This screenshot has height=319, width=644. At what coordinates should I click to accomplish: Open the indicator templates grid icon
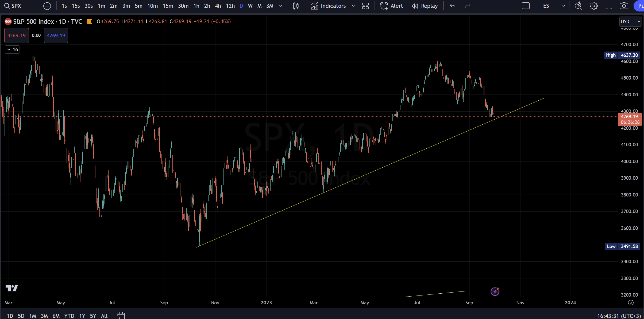tap(365, 6)
